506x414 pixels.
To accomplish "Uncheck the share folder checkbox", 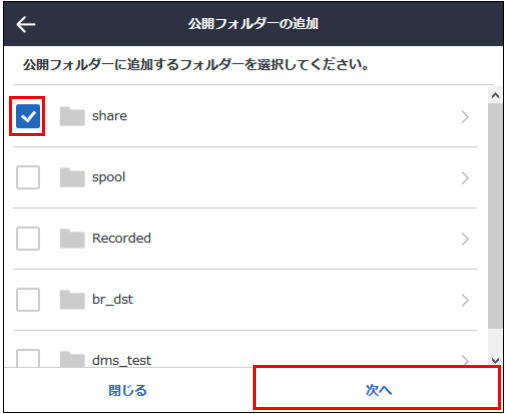I will coord(28,116).
